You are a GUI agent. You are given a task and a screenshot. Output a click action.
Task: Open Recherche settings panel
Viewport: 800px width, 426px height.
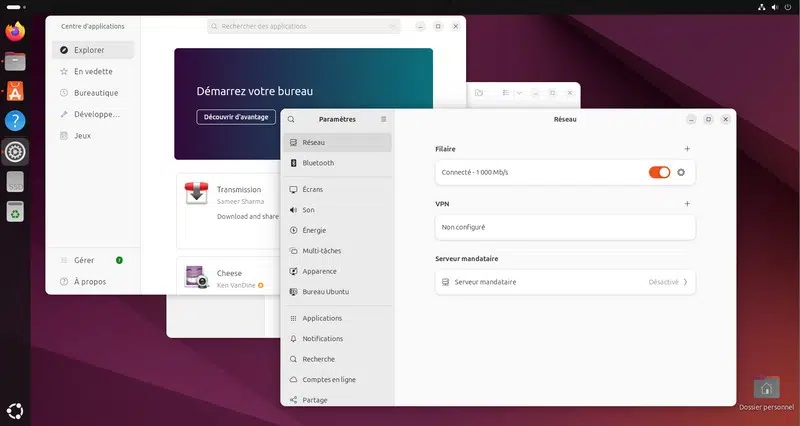click(337, 359)
